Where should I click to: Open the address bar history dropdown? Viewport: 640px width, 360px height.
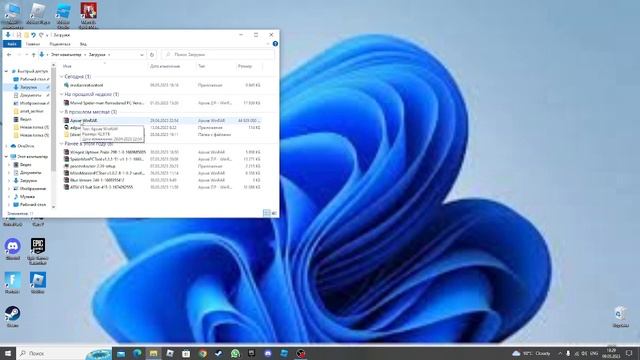click(142, 54)
